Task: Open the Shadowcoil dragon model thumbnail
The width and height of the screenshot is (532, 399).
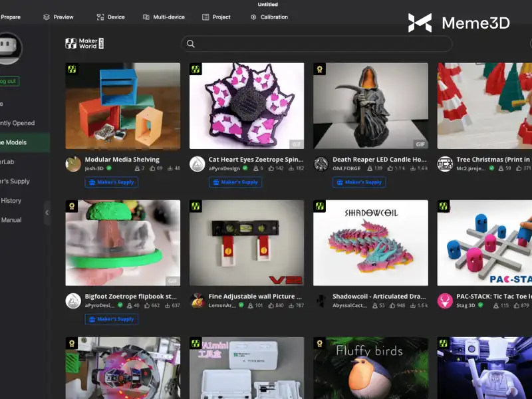Action: pyautogui.click(x=370, y=243)
